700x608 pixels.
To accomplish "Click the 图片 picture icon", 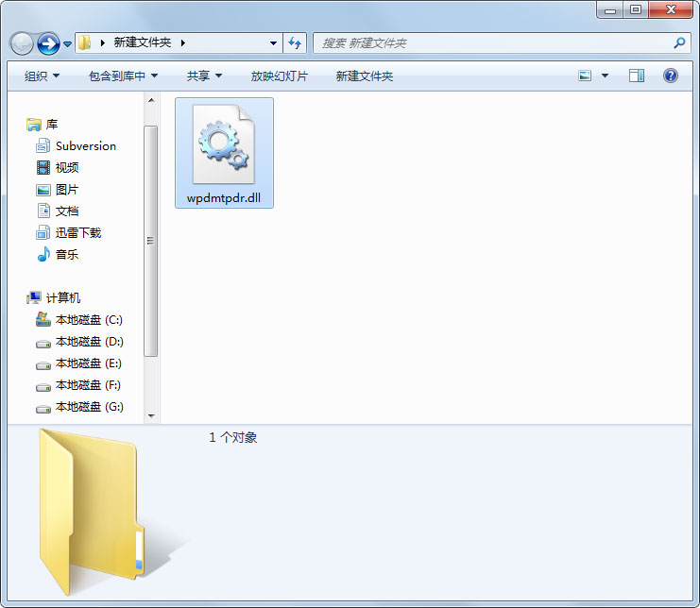I will [x=43, y=190].
